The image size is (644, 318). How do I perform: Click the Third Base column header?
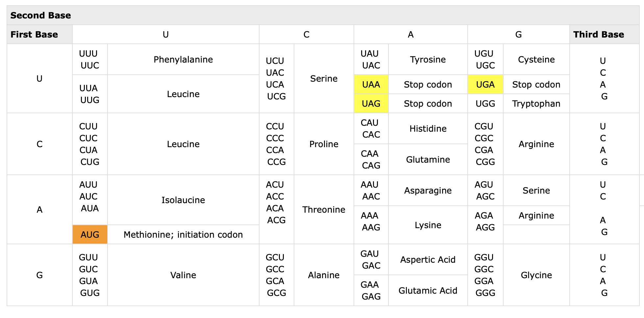pyautogui.click(x=598, y=35)
